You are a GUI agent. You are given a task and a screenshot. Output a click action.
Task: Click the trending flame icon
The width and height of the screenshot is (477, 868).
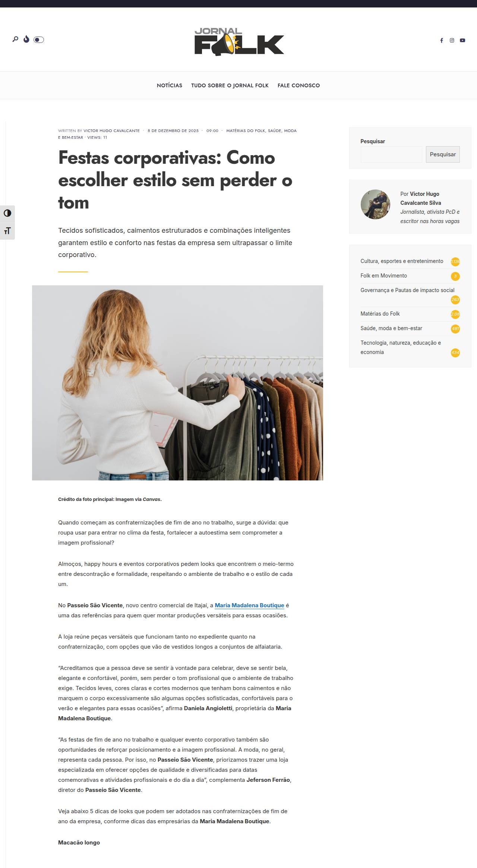click(x=26, y=39)
